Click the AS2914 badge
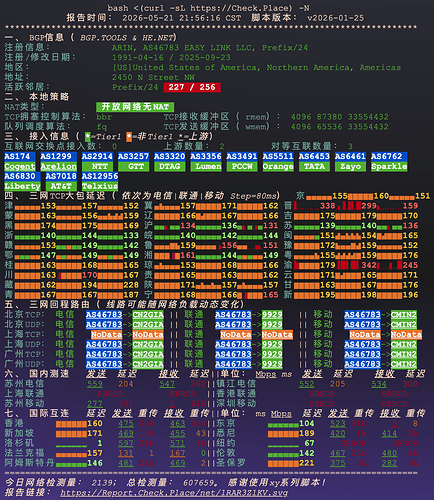This screenshot has height=500, width=434. (x=97, y=156)
